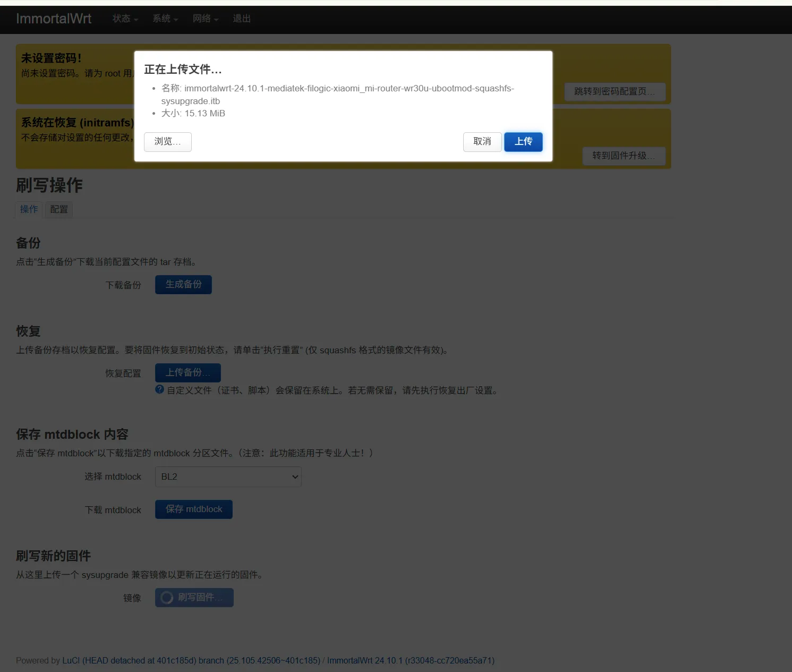The image size is (792, 672).
Task: Click the 恢复配置 field label
Action: [x=123, y=373]
